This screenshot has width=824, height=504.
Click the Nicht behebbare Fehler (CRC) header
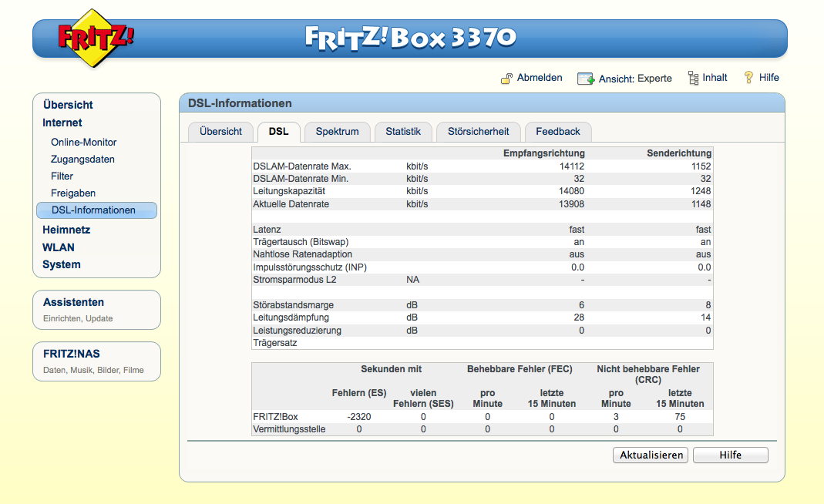[x=648, y=375]
